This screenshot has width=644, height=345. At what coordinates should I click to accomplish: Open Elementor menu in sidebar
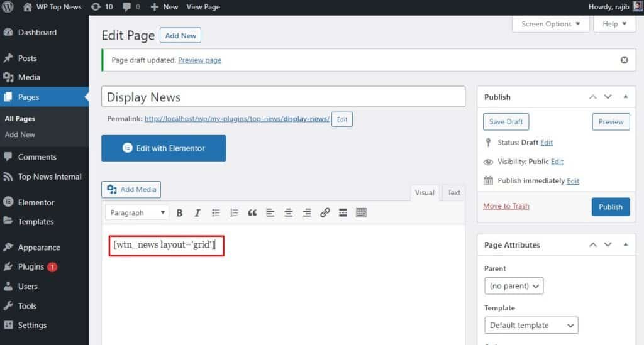tap(36, 202)
